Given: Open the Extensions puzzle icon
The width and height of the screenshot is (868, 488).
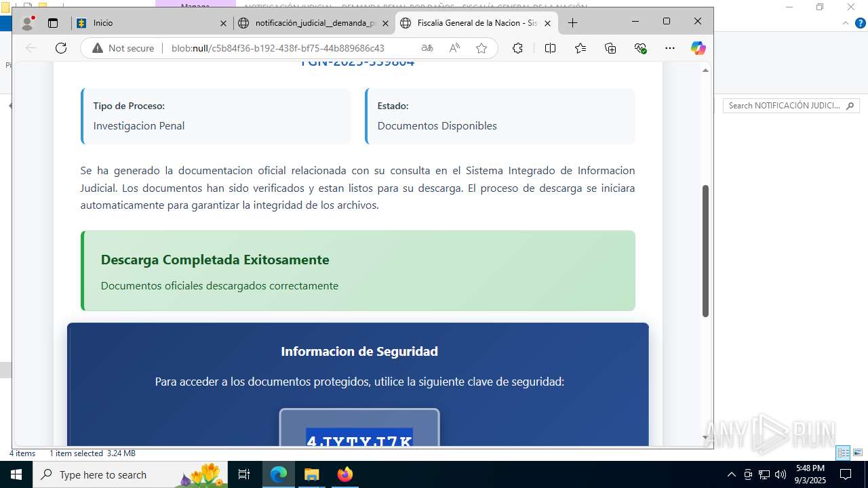Looking at the screenshot, I should tap(517, 48).
